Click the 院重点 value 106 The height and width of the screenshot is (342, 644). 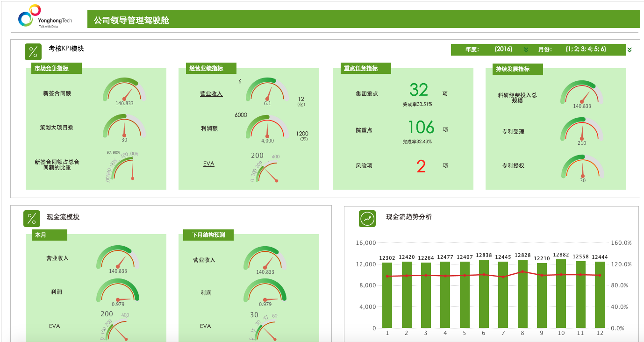421,127
